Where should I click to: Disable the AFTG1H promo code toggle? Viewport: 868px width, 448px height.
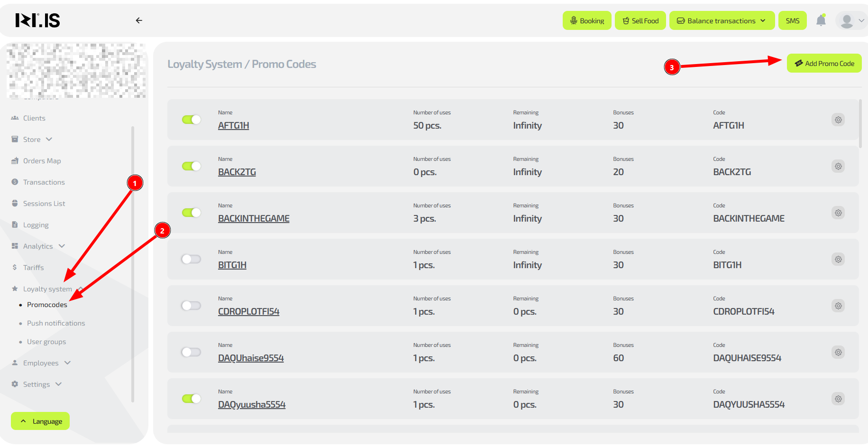pos(192,120)
